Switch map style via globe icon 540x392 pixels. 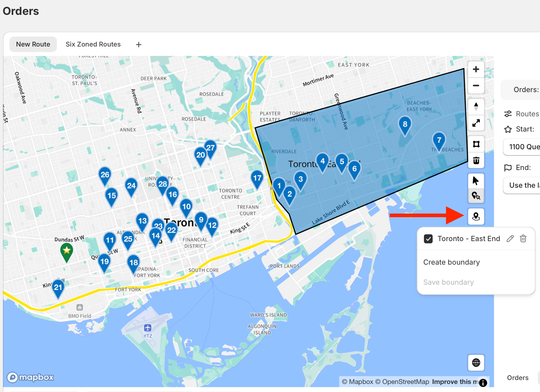coord(476,363)
